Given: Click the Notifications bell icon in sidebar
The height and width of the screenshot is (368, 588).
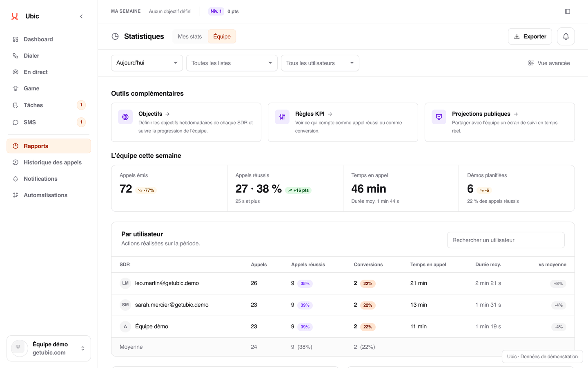Looking at the screenshot, I should (x=16, y=179).
